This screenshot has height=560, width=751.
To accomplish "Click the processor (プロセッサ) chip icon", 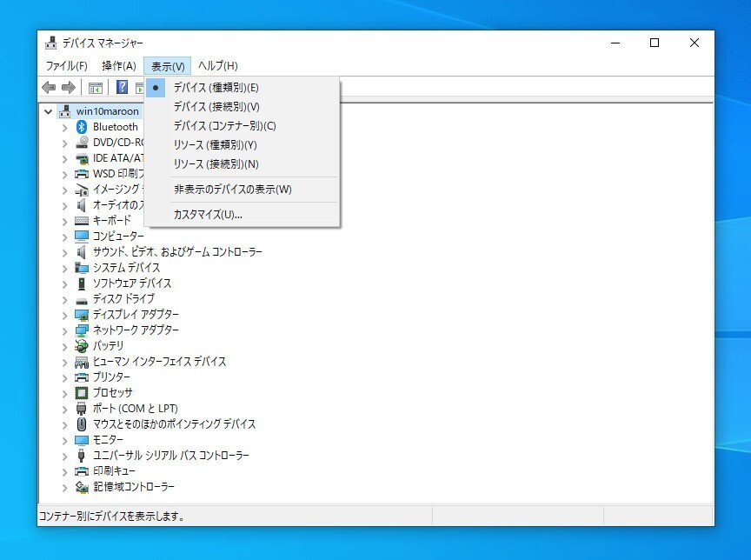I will tap(82, 393).
